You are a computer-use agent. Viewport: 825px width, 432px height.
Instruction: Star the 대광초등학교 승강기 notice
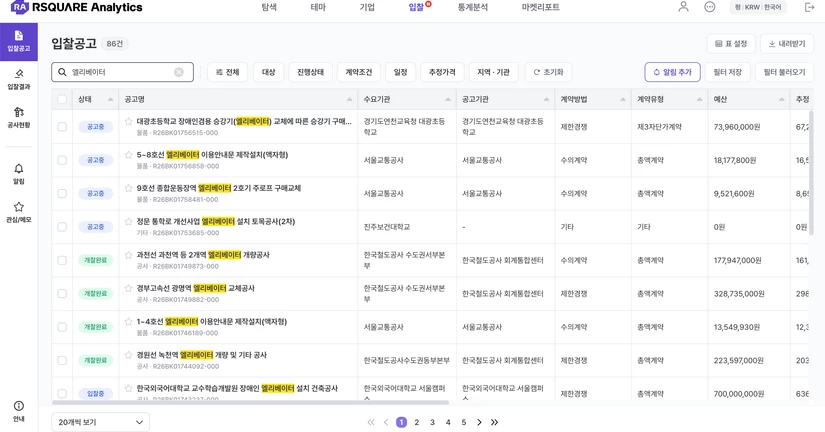click(x=128, y=121)
